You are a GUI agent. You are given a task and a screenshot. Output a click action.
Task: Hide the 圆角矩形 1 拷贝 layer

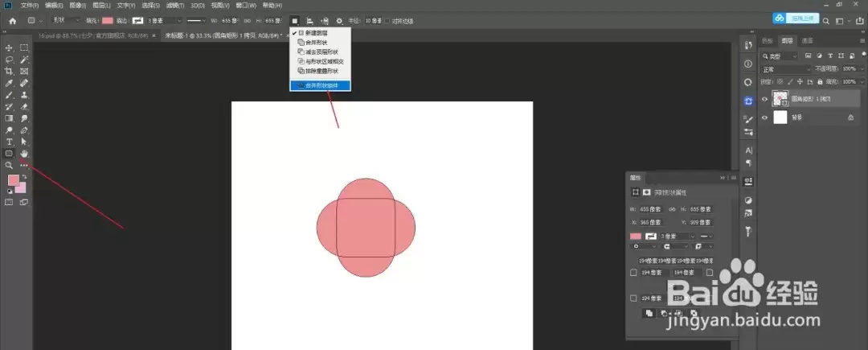[x=764, y=99]
